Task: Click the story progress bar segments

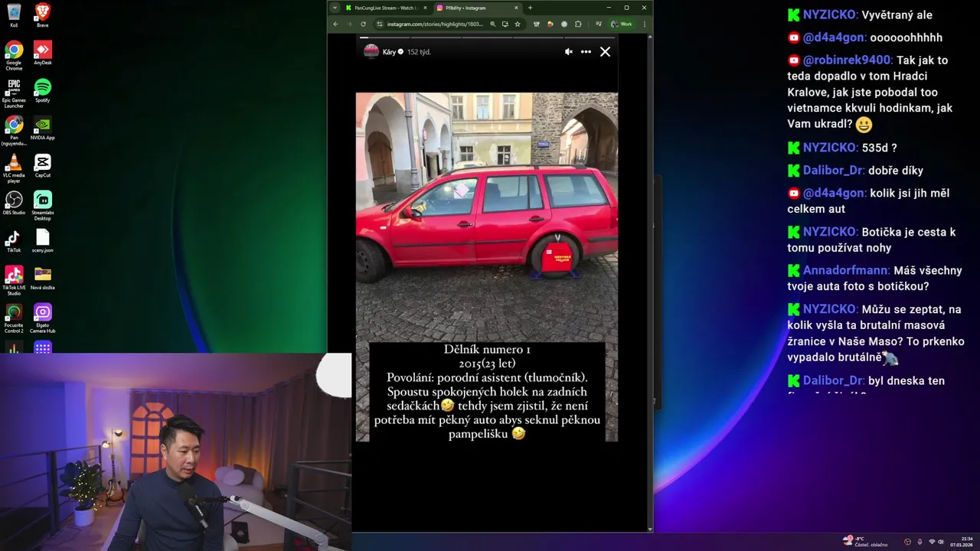Action: coord(488,37)
